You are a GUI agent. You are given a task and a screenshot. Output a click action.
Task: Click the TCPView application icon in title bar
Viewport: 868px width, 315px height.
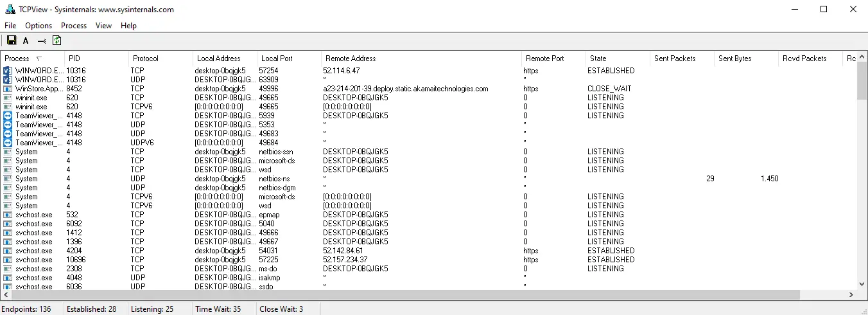(10, 10)
